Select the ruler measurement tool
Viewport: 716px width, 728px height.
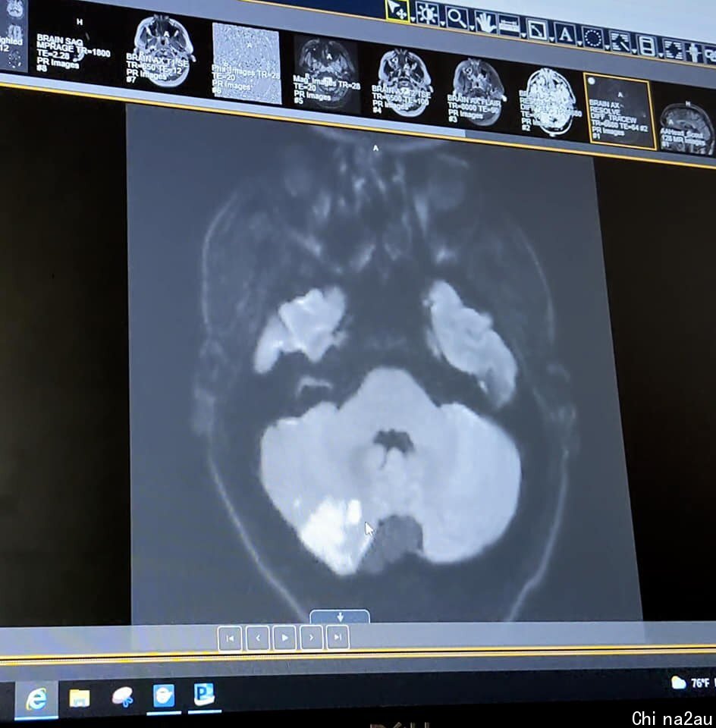(509, 26)
